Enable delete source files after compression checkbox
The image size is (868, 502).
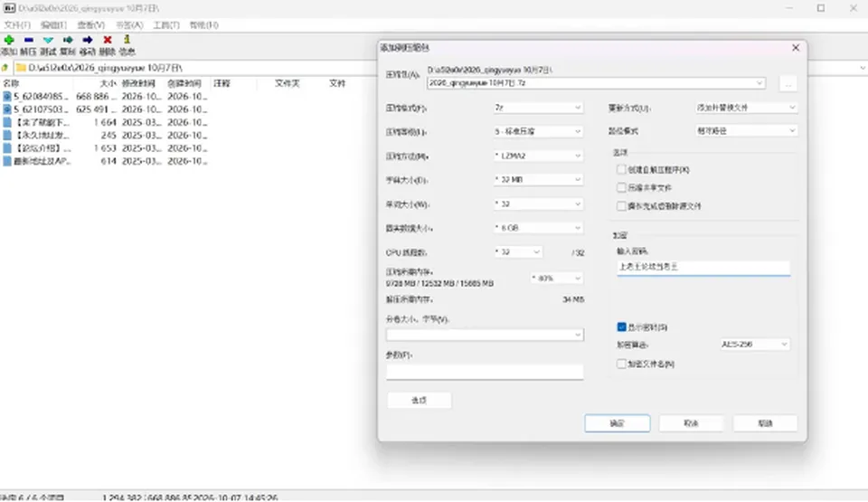[621, 206]
